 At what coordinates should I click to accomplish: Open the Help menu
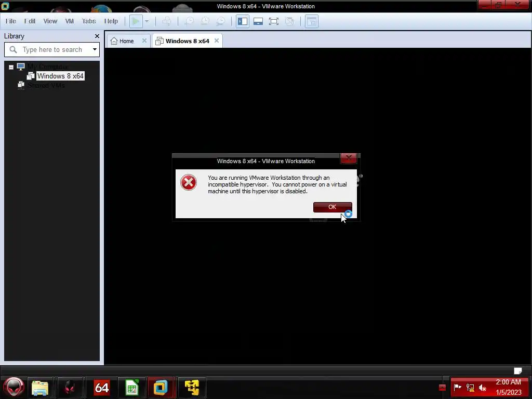111,21
